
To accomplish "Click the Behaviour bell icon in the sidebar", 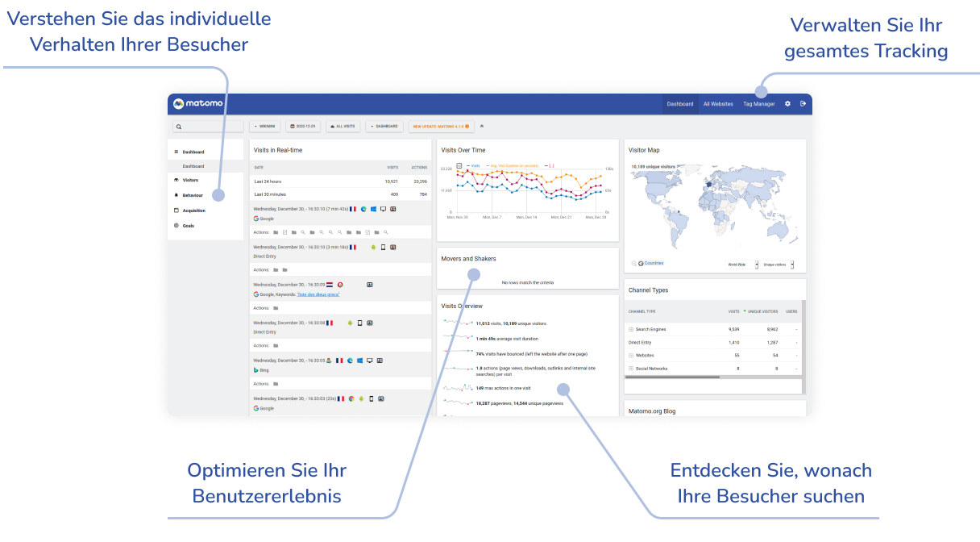I will (176, 195).
